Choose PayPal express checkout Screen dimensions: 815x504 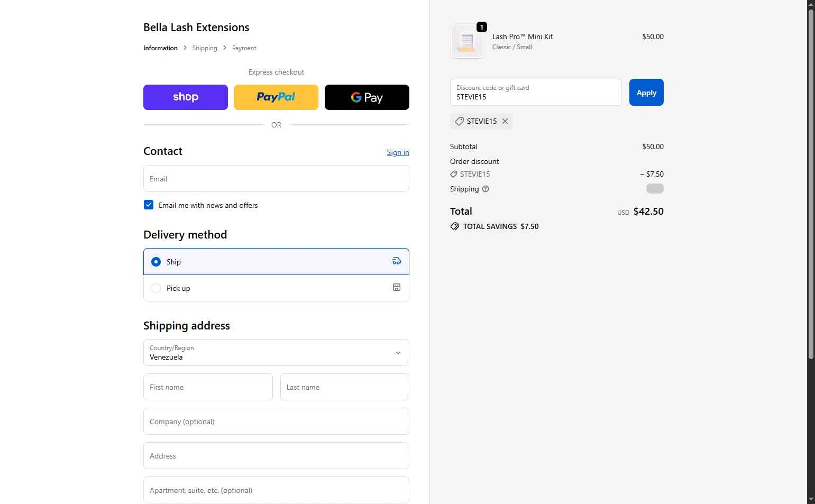276,97
